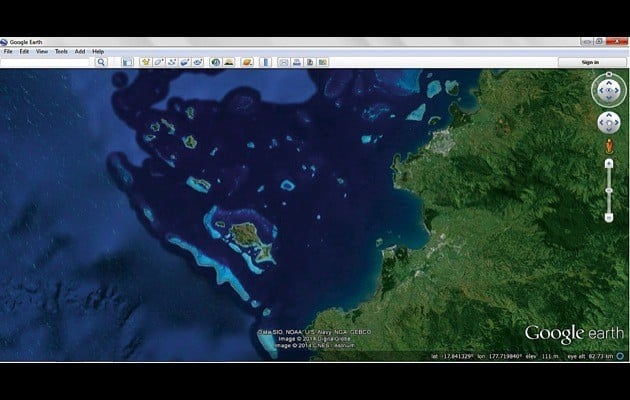Click the Email envelope icon
The image size is (630, 400).
(x=284, y=62)
